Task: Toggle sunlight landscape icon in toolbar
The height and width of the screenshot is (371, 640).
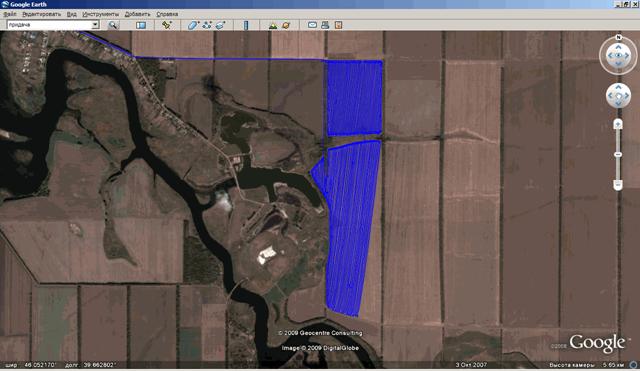Action: [x=273, y=25]
